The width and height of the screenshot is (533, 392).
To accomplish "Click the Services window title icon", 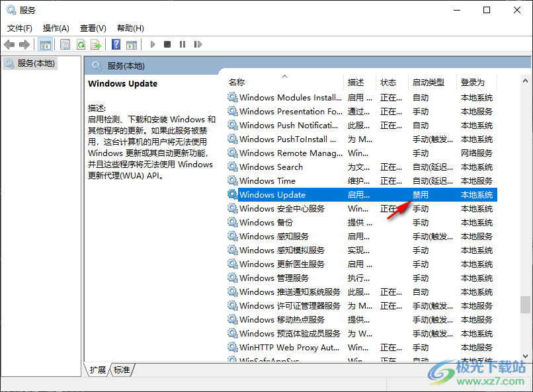I will pos(11,10).
